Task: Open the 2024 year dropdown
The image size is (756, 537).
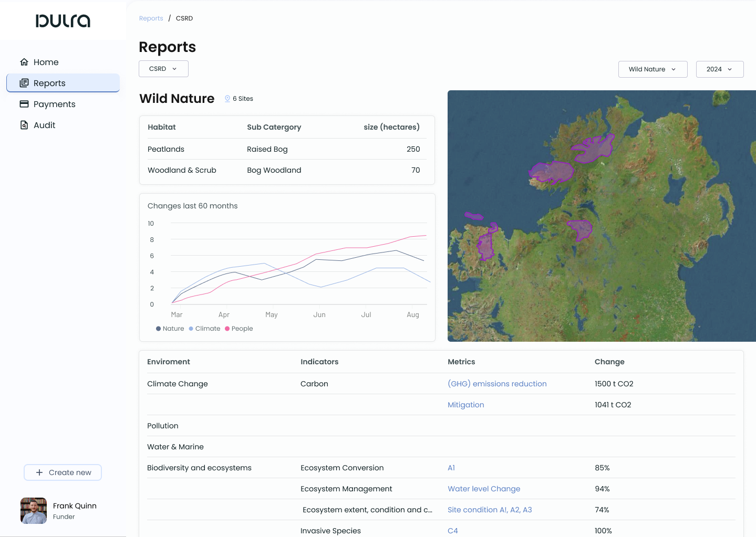Action: pos(719,69)
